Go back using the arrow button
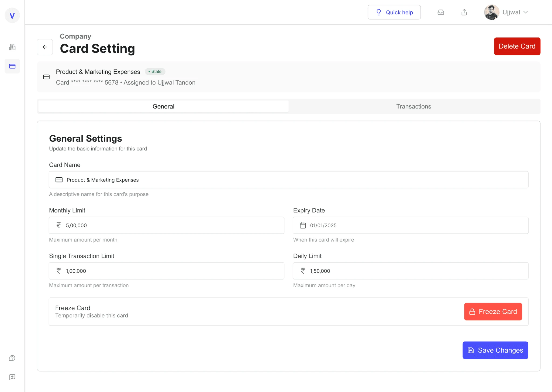 click(x=45, y=47)
